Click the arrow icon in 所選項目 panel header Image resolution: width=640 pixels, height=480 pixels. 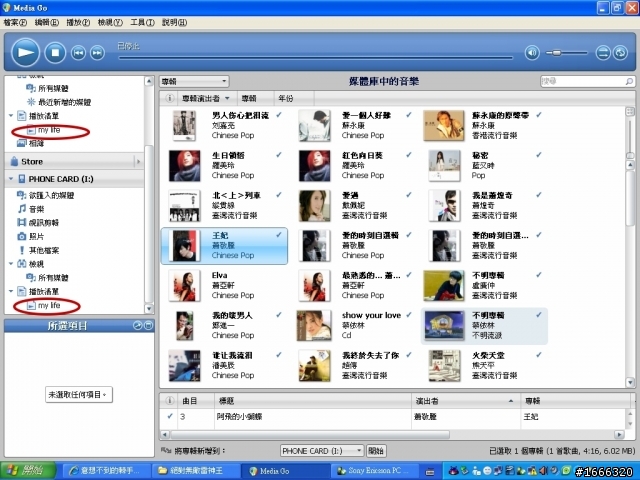tap(137, 326)
